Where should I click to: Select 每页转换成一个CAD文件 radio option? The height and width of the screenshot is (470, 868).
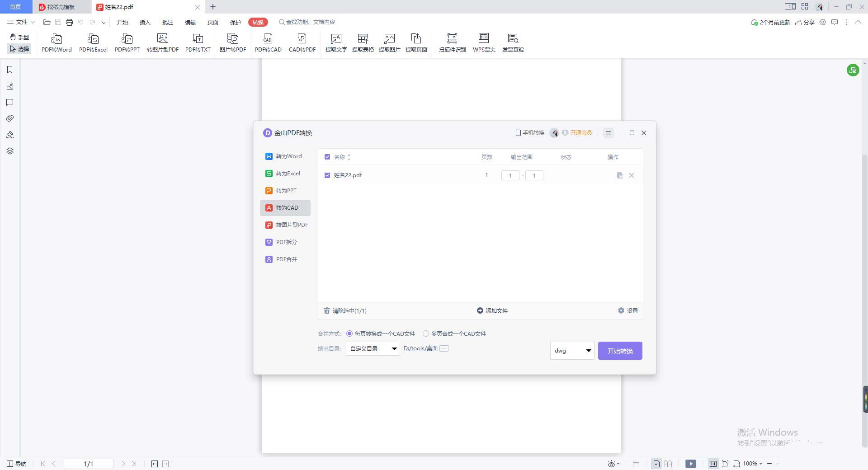click(349, 334)
